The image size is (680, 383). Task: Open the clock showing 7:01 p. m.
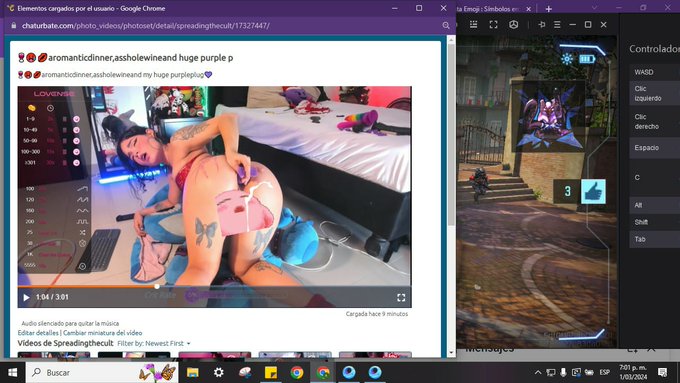pos(633,372)
